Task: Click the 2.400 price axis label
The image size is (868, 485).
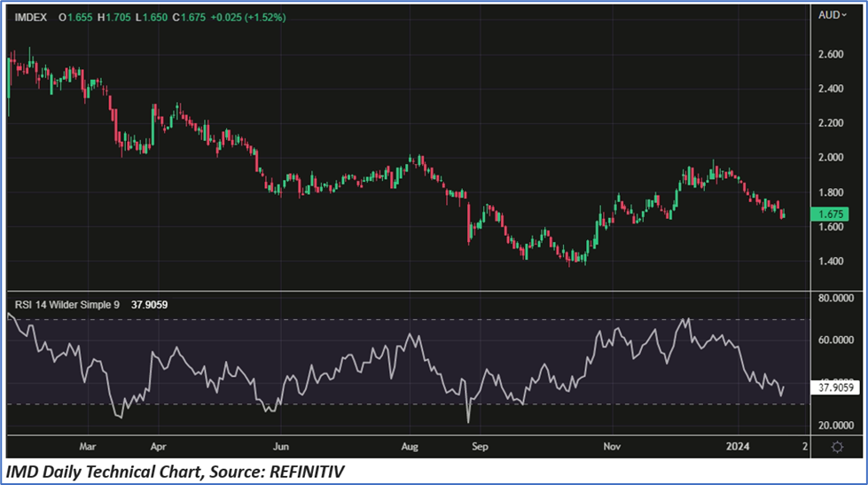Action: tap(831, 89)
